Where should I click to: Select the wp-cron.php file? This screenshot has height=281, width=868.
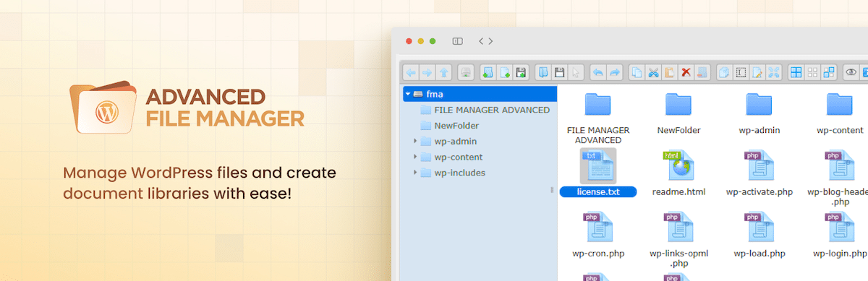coord(597,235)
